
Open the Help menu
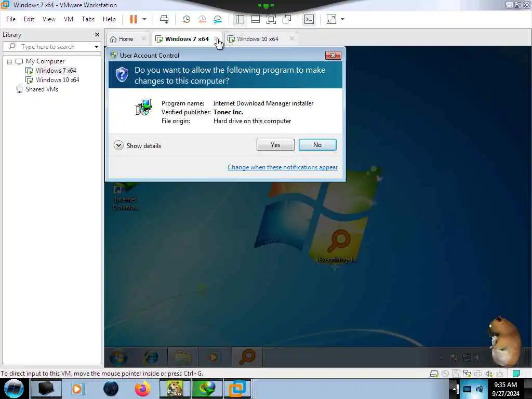(109, 19)
